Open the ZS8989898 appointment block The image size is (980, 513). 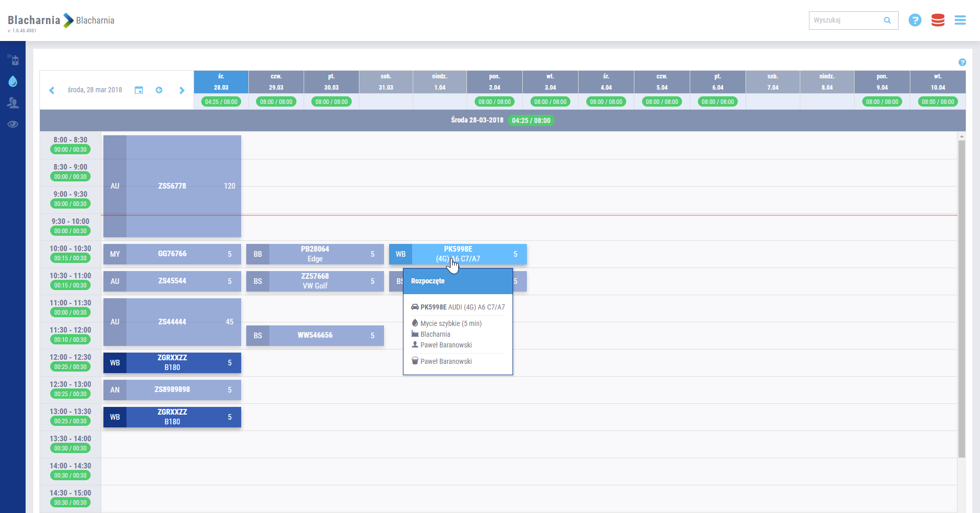(x=172, y=390)
